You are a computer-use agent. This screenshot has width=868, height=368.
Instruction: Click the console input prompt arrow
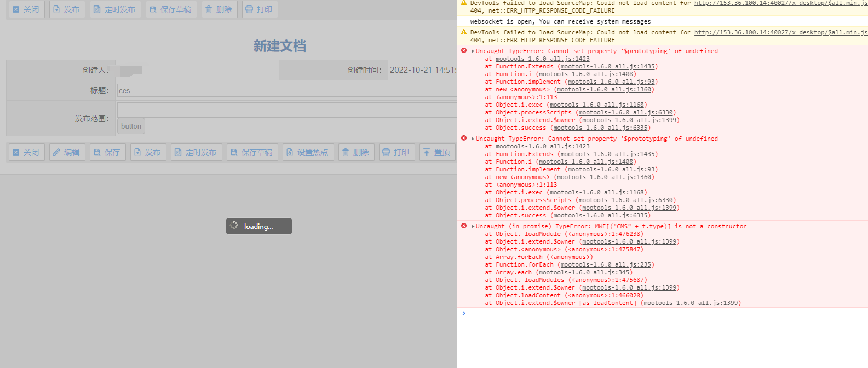464,313
